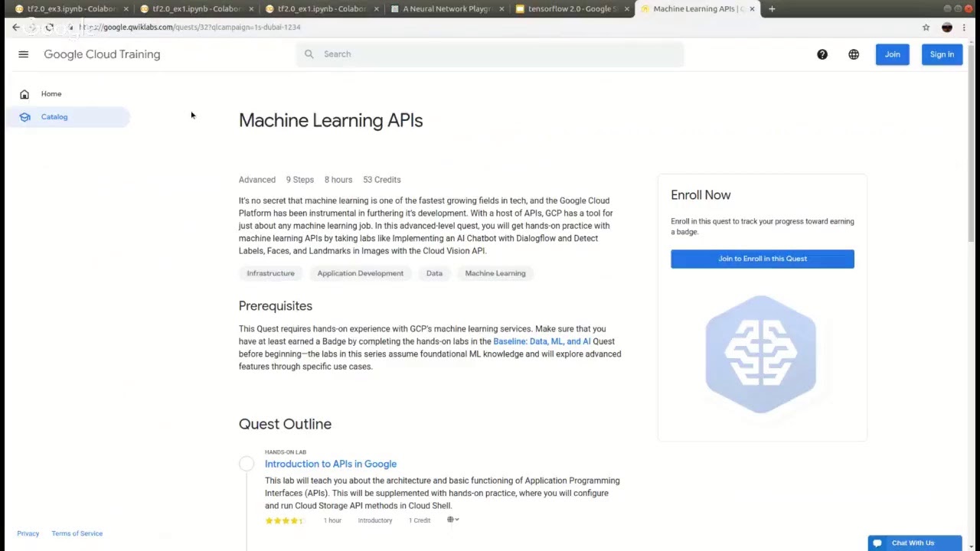Click the Google Cloud Training logo text
Screen dimensions: 980x551
click(x=102, y=54)
